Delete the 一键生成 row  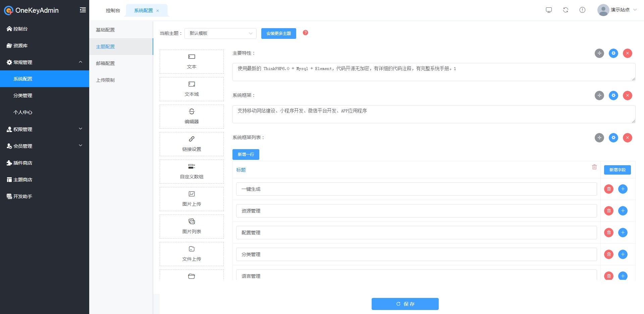tap(609, 189)
